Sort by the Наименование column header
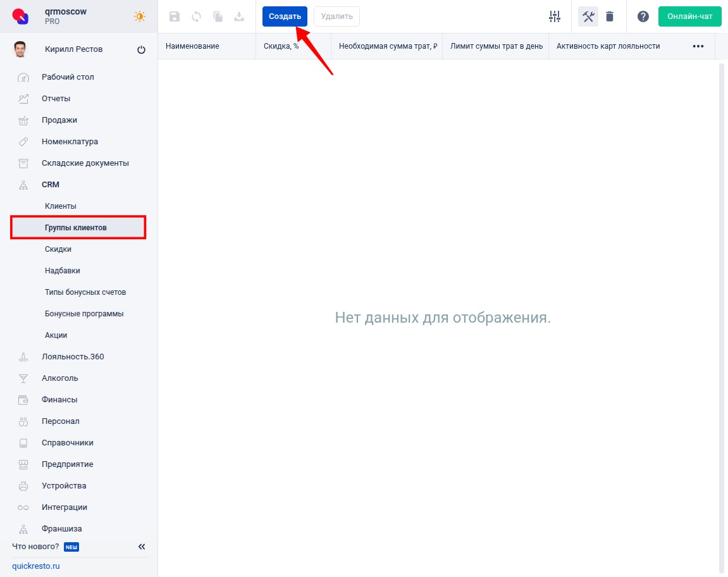Screen dimensions: 728x577 (192, 46)
